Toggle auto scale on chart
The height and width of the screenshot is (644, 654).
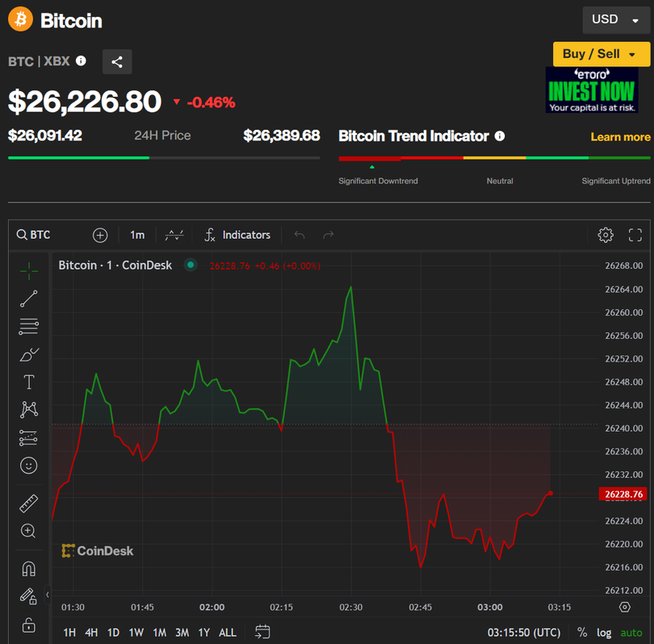click(x=632, y=633)
